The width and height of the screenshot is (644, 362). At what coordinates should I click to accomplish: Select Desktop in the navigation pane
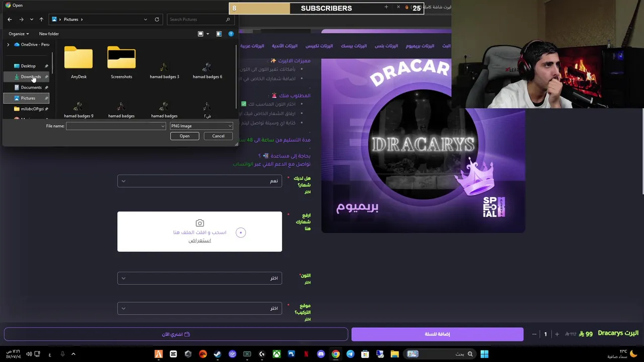[x=28, y=66]
